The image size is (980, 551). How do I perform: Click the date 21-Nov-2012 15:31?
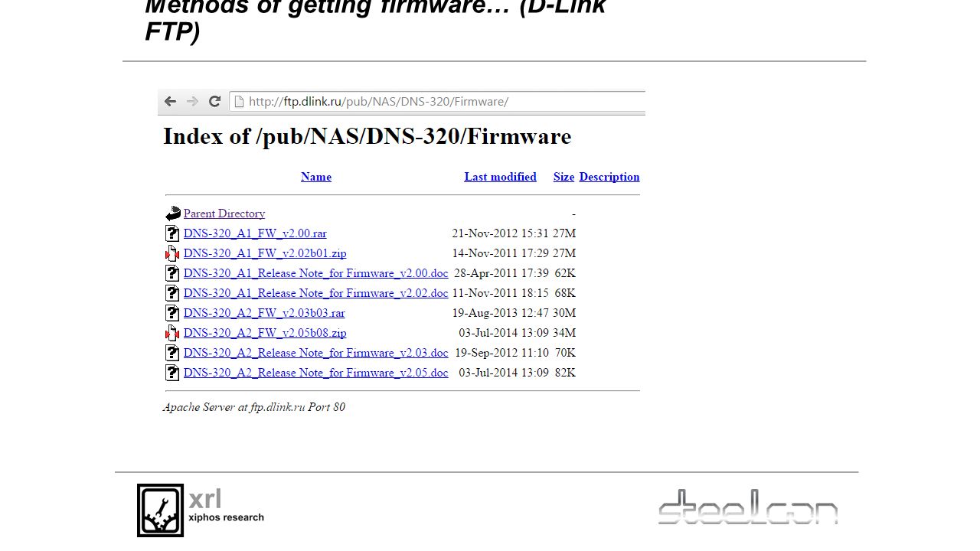[501, 233]
